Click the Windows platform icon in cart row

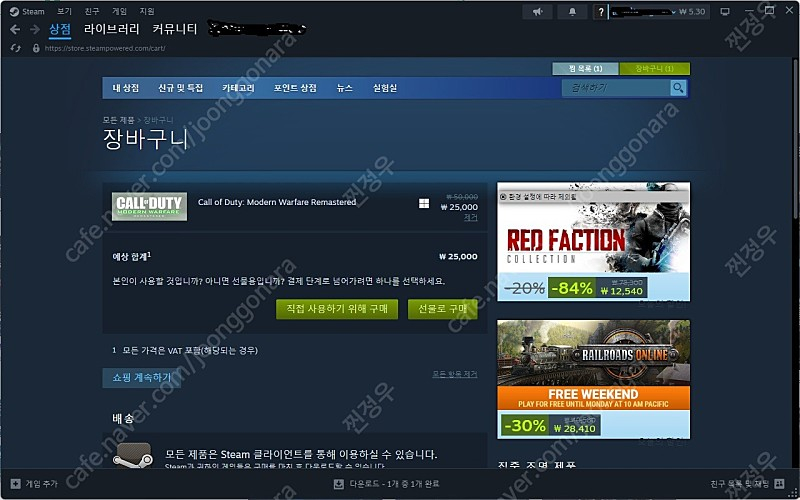[423, 204]
